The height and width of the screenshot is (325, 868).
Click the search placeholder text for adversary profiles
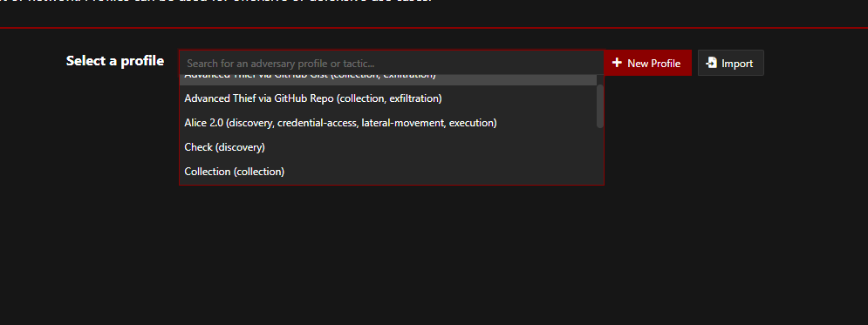pos(281,64)
